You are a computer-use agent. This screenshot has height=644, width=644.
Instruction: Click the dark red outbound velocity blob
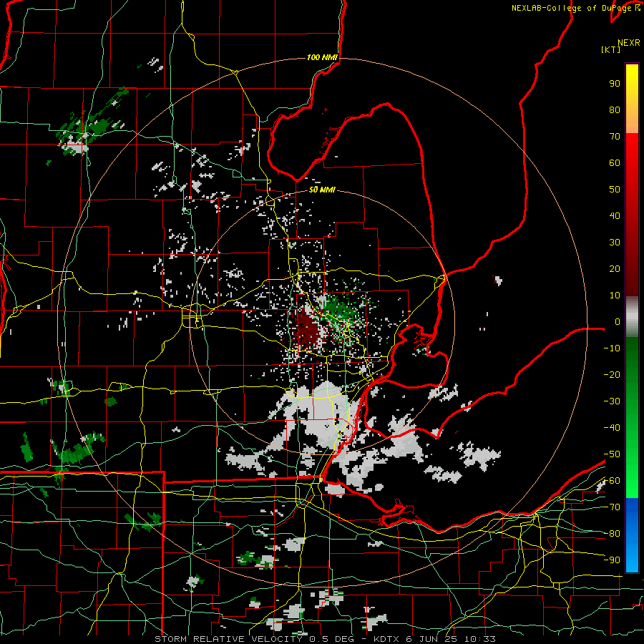pos(306,329)
